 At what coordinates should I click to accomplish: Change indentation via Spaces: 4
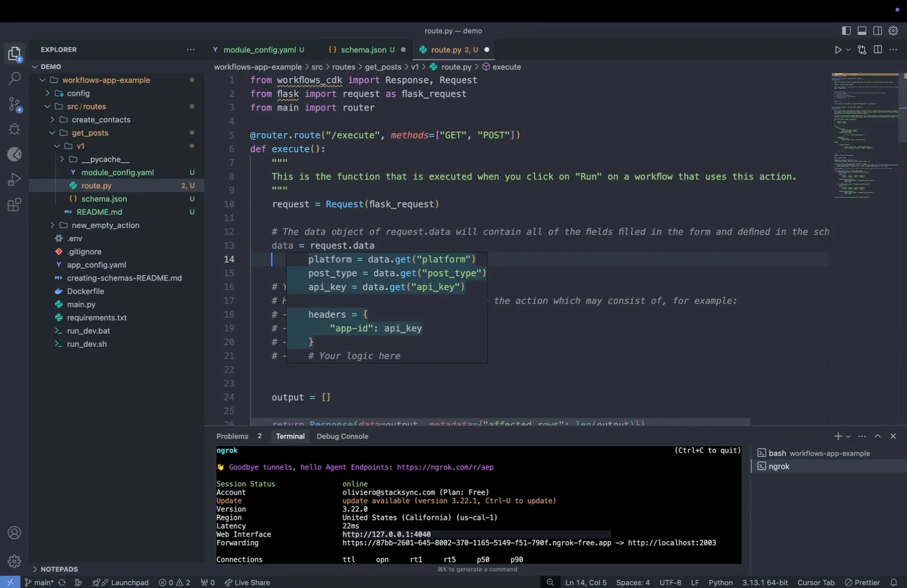coord(633,582)
